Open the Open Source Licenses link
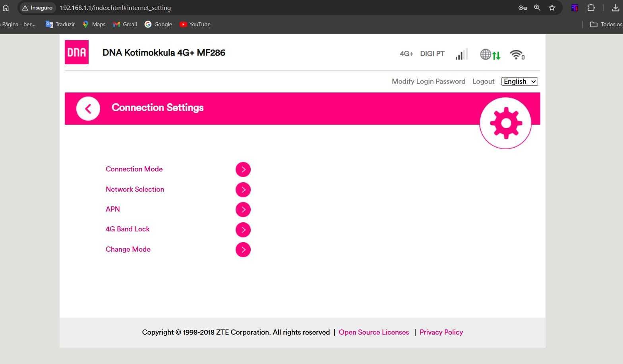 pyautogui.click(x=373, y=332)
